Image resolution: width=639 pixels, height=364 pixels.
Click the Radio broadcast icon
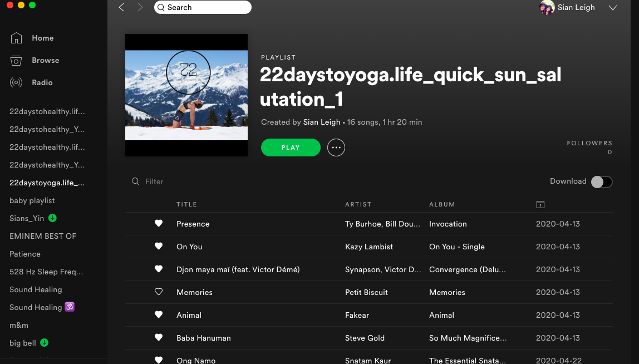(16, 82)
